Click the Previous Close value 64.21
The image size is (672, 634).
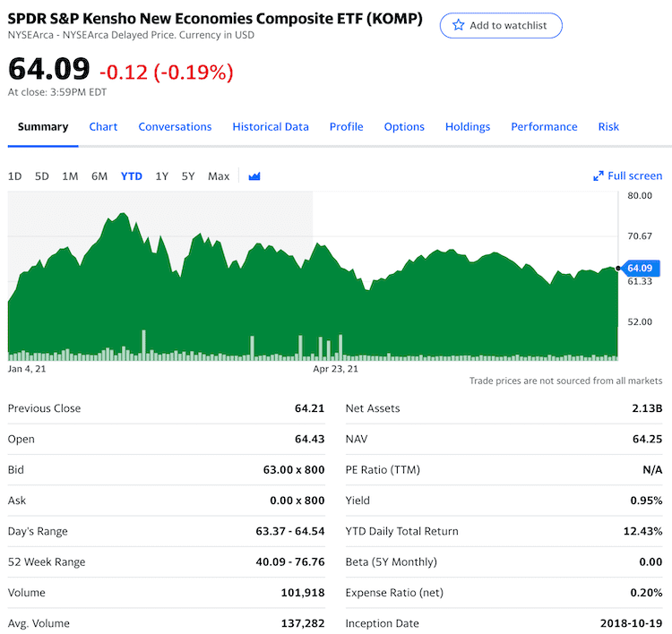(x=309, y=408)
